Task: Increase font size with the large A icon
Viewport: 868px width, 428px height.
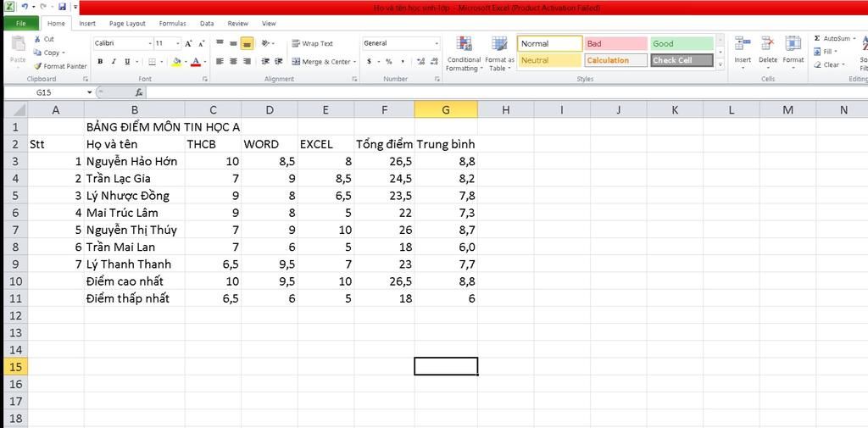Action: click(x=189, y=43)
